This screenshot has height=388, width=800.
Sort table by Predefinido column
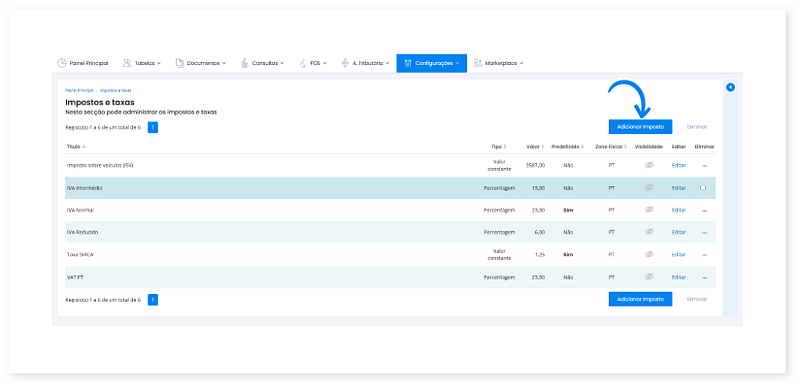click(567, 147)
